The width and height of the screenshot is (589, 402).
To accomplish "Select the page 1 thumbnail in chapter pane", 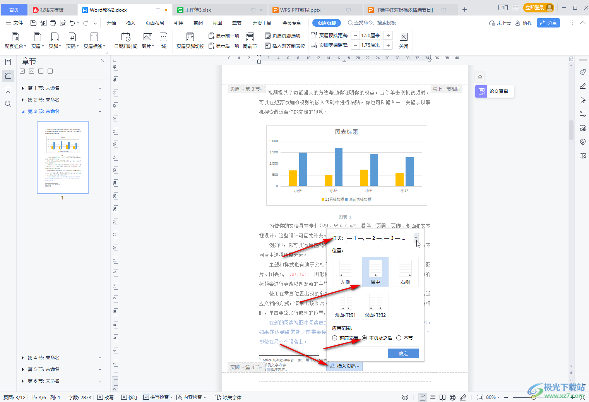I will pyautogui.click(x=63, y=157).
